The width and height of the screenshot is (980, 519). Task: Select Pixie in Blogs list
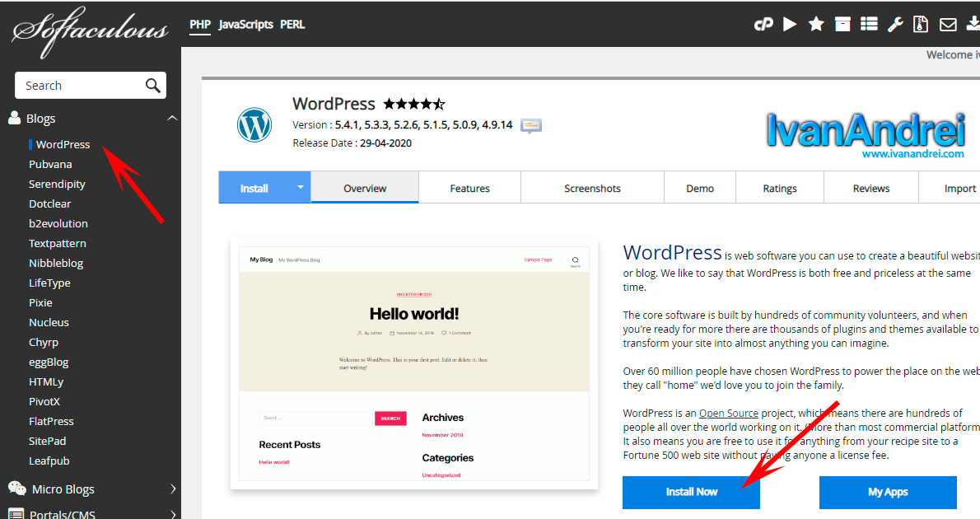pos(40,302)
